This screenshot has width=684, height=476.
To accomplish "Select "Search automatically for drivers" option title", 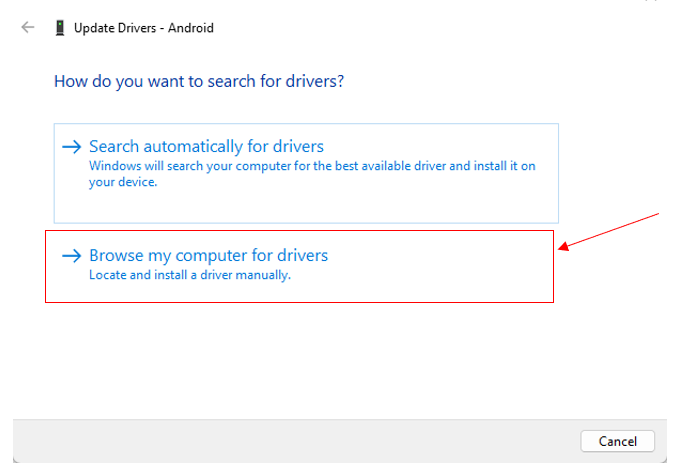I will click(206, 147).
